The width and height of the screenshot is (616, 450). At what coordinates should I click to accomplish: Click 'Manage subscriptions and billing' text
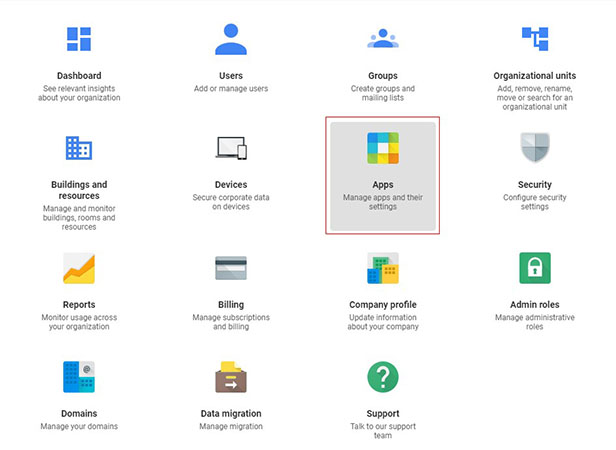tap(231, 322)
